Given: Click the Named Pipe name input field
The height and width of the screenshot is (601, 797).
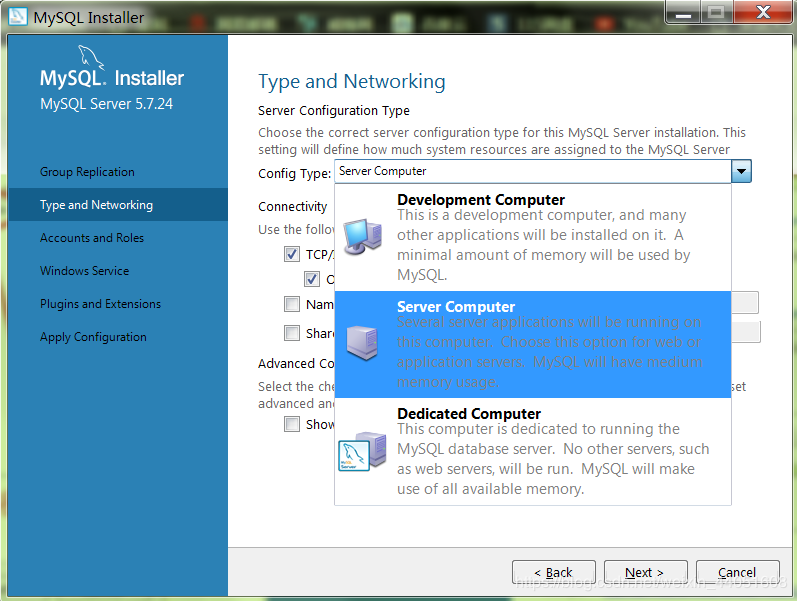Looking at the screenshot, I should pos(745,303).
